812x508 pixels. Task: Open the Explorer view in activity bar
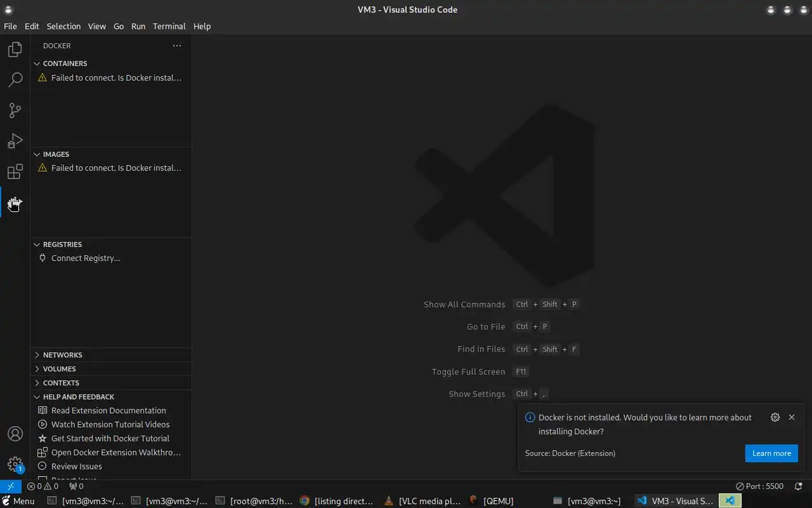point(15,50)
